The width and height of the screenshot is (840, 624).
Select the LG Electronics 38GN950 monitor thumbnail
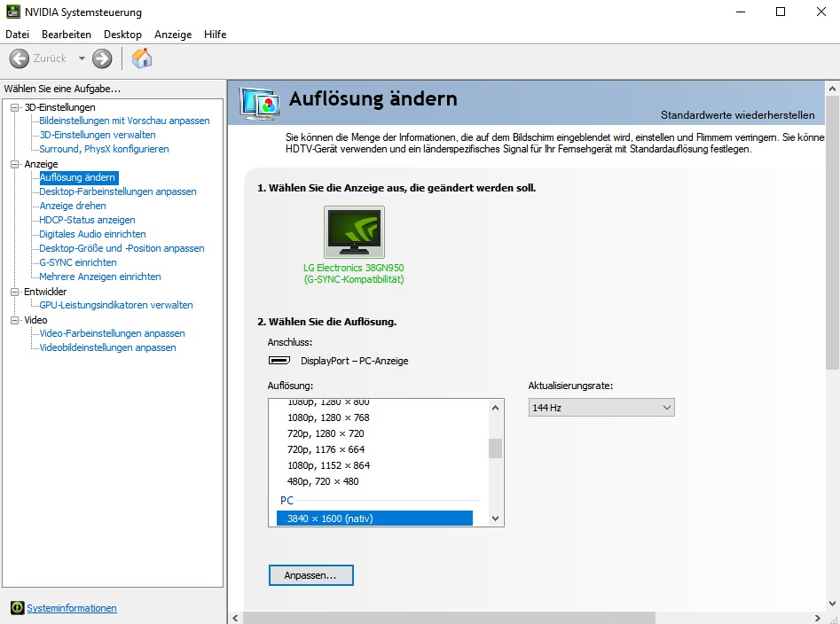354,232
